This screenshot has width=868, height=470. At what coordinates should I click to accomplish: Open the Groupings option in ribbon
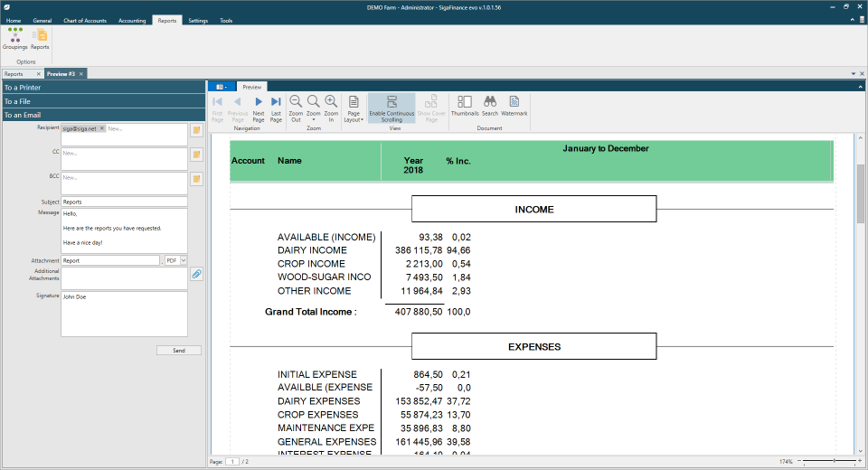point(15,39)
